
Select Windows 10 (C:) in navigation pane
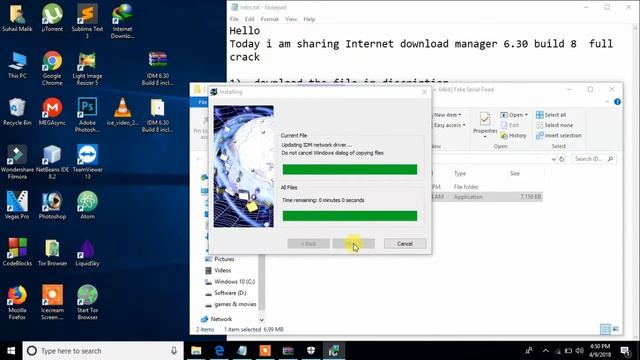[x=234, y=282]
